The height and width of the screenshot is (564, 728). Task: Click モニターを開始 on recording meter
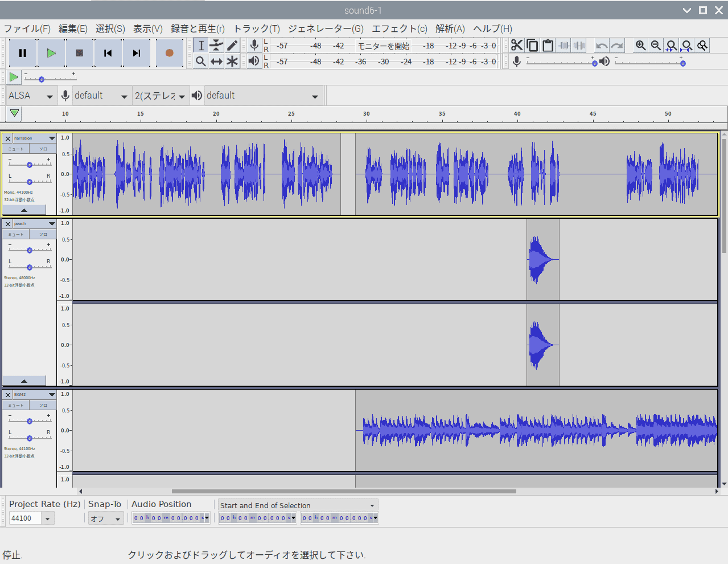(384, 46)
